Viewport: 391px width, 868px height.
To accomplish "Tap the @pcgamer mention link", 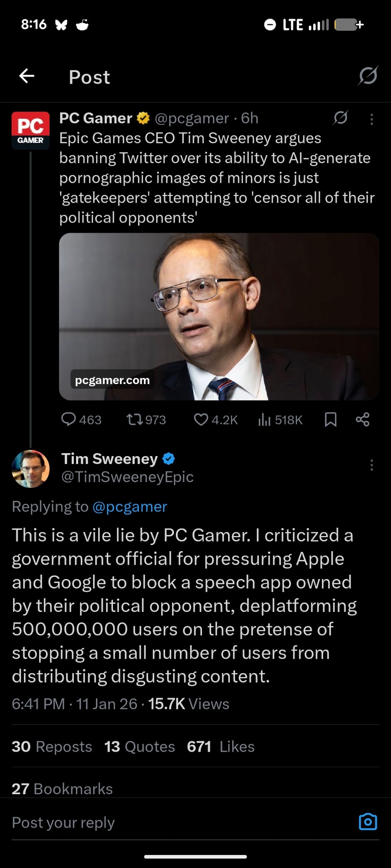I will click(129, 506).
